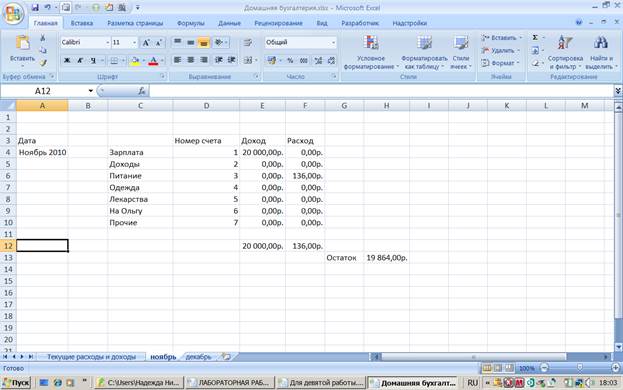Align cell content to vertical middle
This screenshot has width=623, height=390.
(191, 42)
